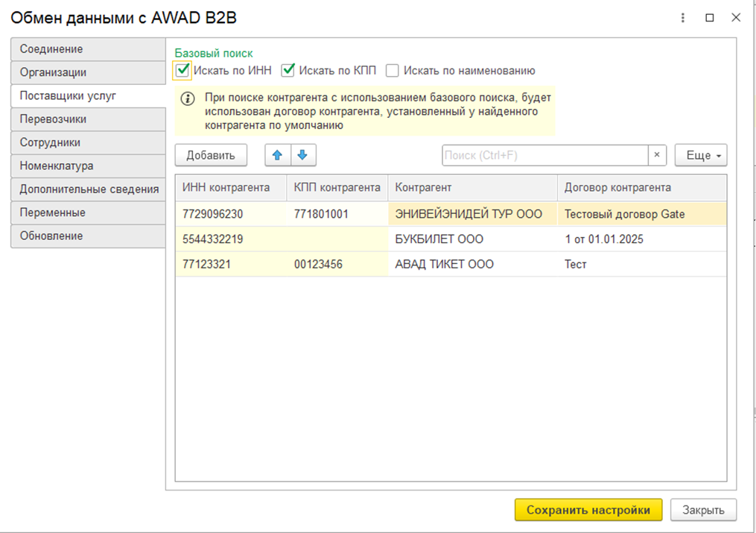Click the move row down arrow
Image resolution: width=756 pixels, height=533 pixels.
pyautogui.click(x=302, y=155)
